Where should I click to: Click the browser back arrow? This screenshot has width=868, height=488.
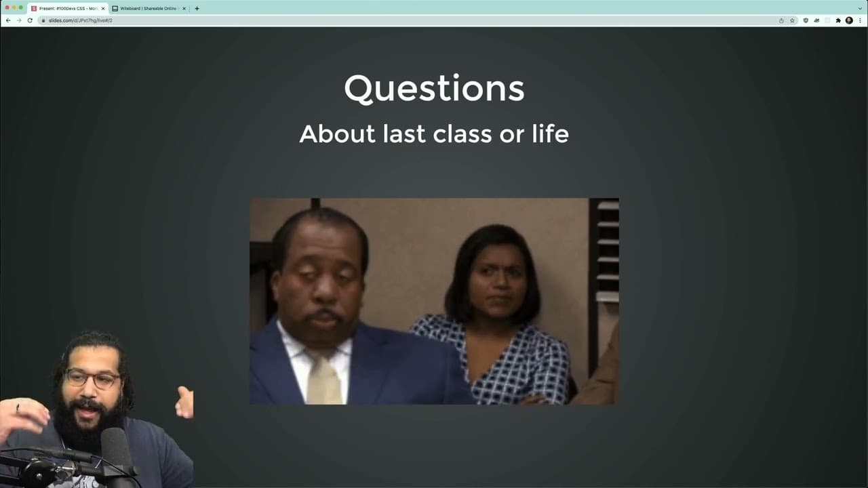point(7,20)
